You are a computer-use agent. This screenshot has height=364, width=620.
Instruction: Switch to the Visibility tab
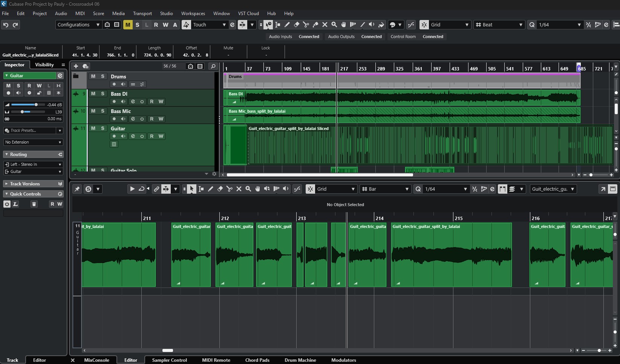point(44,65)
